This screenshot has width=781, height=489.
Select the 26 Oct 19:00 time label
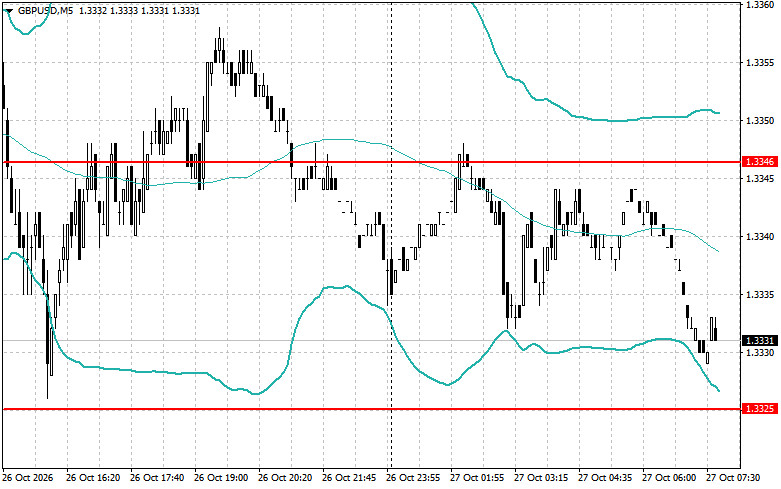[221, 478]
